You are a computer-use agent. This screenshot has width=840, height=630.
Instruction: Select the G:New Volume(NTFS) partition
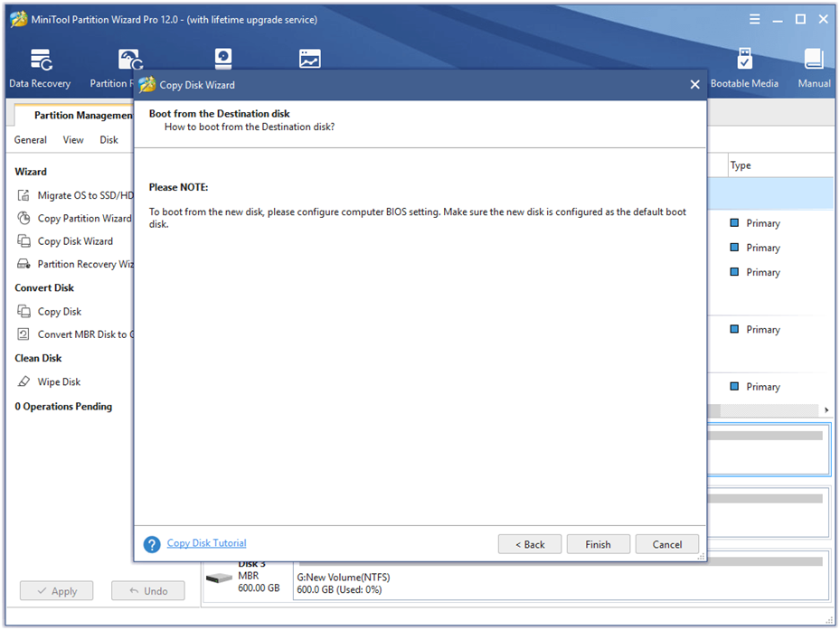(x=561, y=577)
